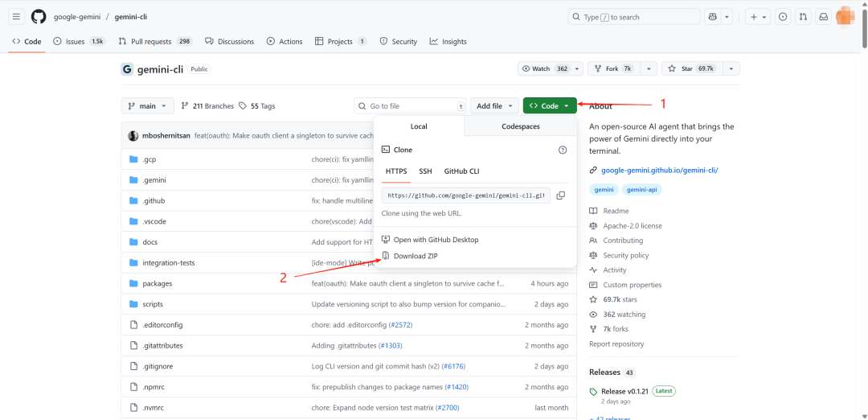This screenshot has height=420, width=868.
Task: Open the Projects tab
Action: pos(341,42)
